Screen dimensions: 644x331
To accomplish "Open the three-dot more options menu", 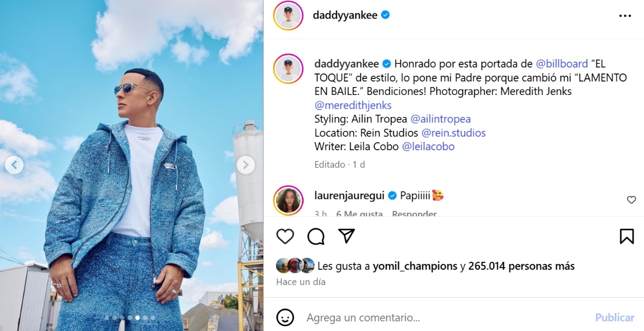I will click(x=625, y=16).
